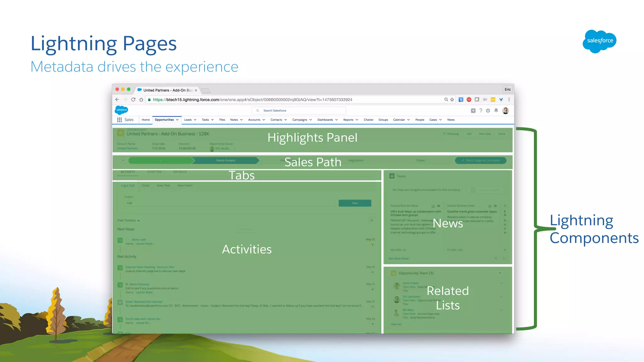
Task: Open the Setup gear icon
Action: (x=488, y=111)
